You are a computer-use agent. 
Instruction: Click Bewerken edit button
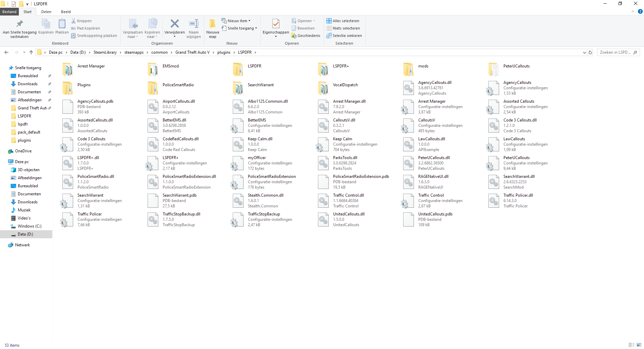tap(303, 28)
